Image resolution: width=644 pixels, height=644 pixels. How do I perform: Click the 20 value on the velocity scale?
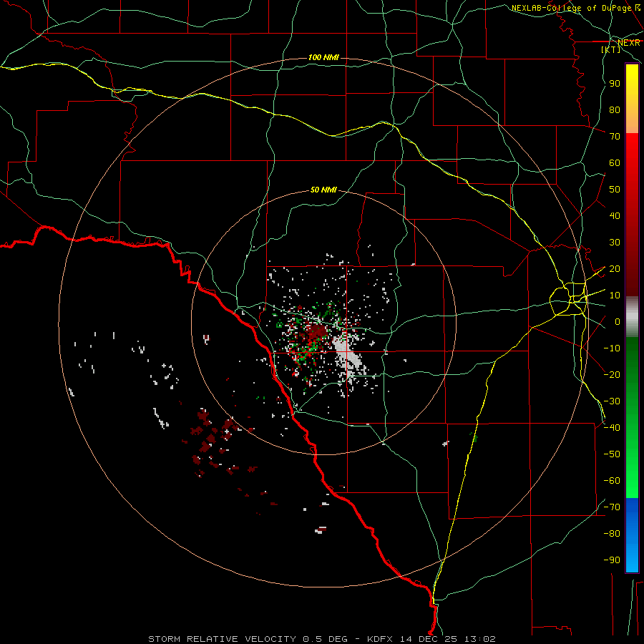pyautogui.click(x=615, y=269)
